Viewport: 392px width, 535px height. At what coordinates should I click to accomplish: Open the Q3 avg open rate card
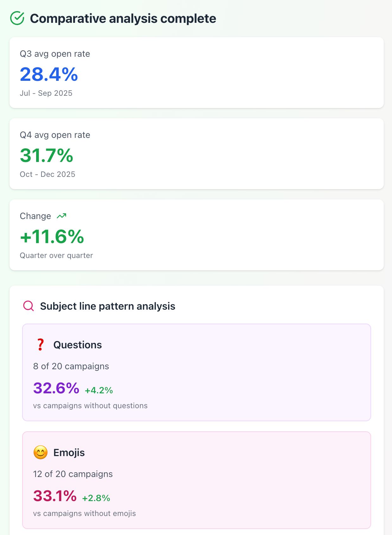(x=196, y=73)
